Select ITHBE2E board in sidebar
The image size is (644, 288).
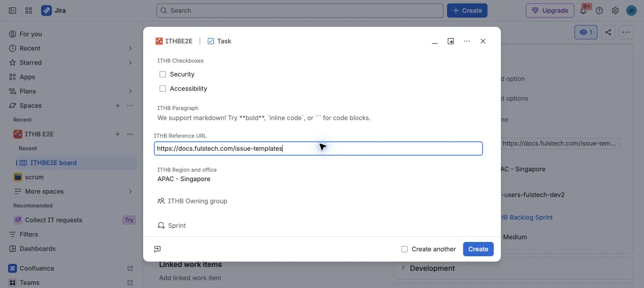[x=76, y=163]
